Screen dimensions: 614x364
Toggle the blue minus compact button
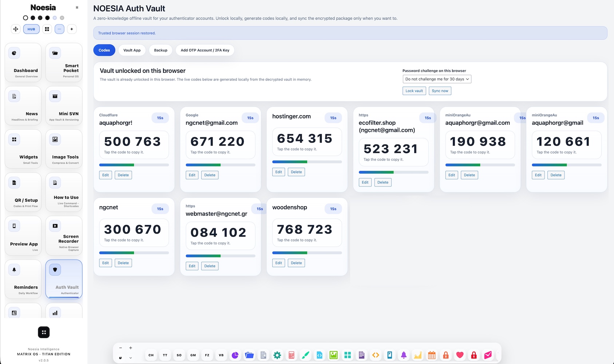(59, 29)
